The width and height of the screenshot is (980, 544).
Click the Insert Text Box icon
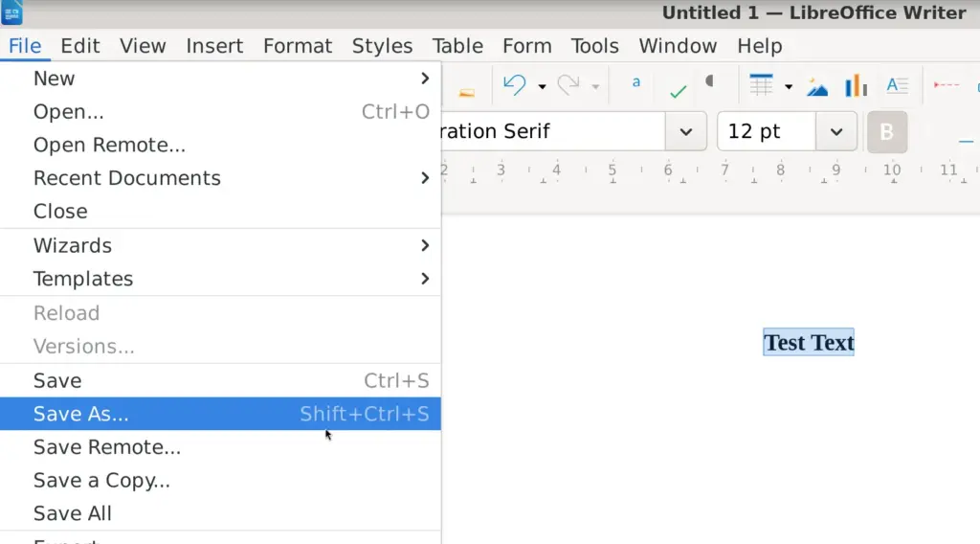898,85
